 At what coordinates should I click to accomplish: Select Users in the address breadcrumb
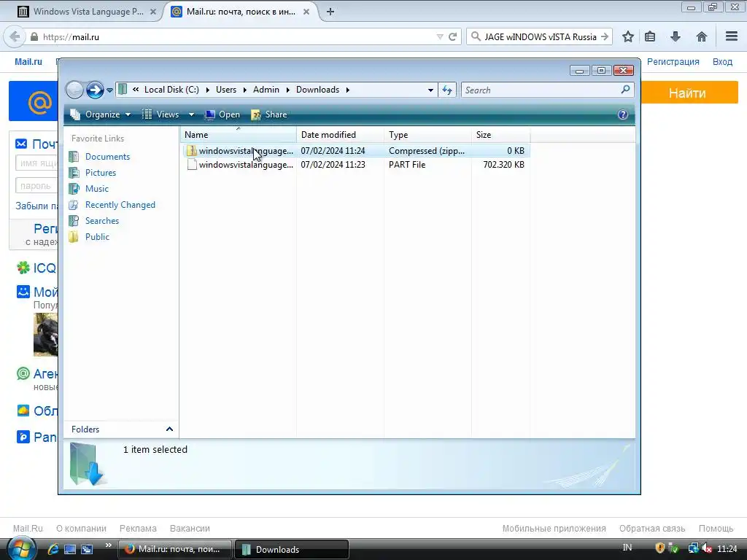point(226,90)
